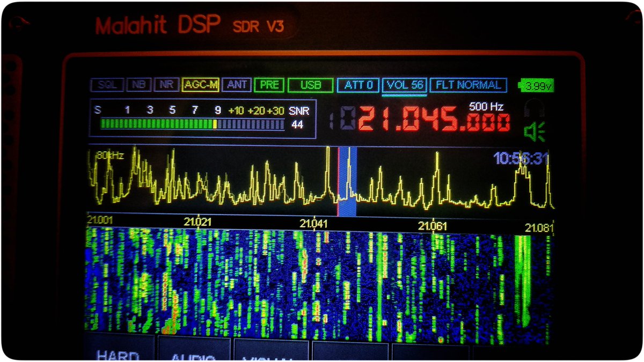Image resolution: width=644 pixels, height=362 pixels.
Task: Change the 80kHz spectrum span label
Action: point(109,156)
